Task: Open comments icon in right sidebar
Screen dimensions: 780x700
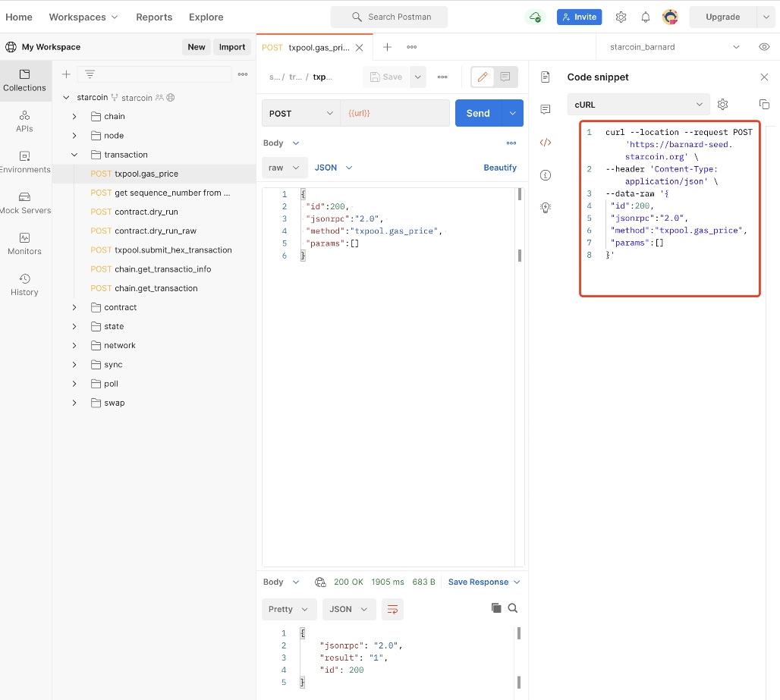Action: (x=546, y=109)
